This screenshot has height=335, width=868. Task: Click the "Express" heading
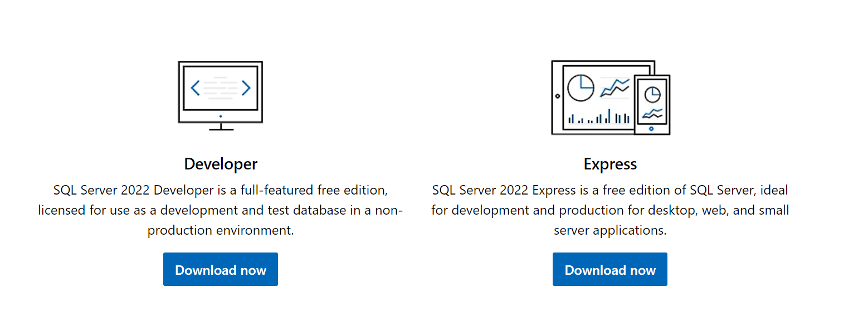[x=610, y=164]
